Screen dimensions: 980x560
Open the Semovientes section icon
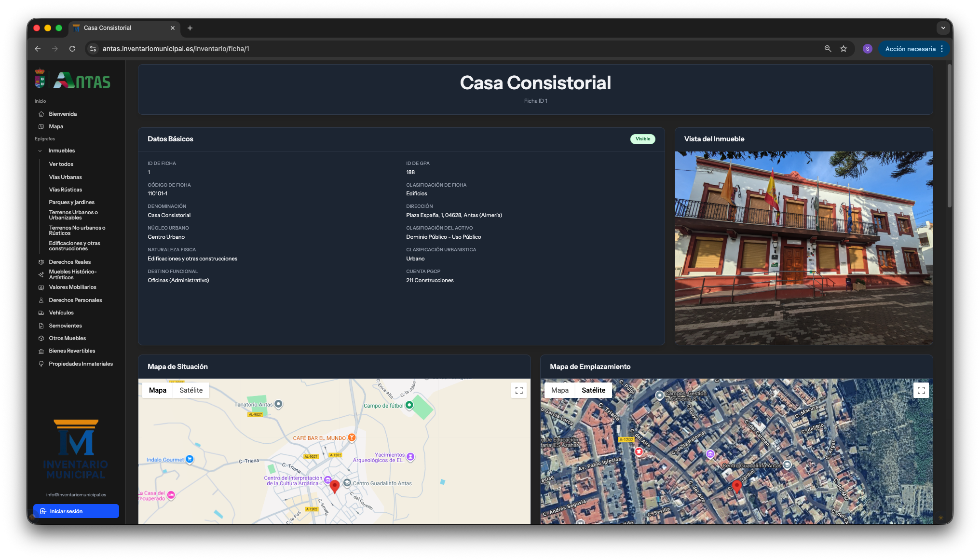pos(42,326)
